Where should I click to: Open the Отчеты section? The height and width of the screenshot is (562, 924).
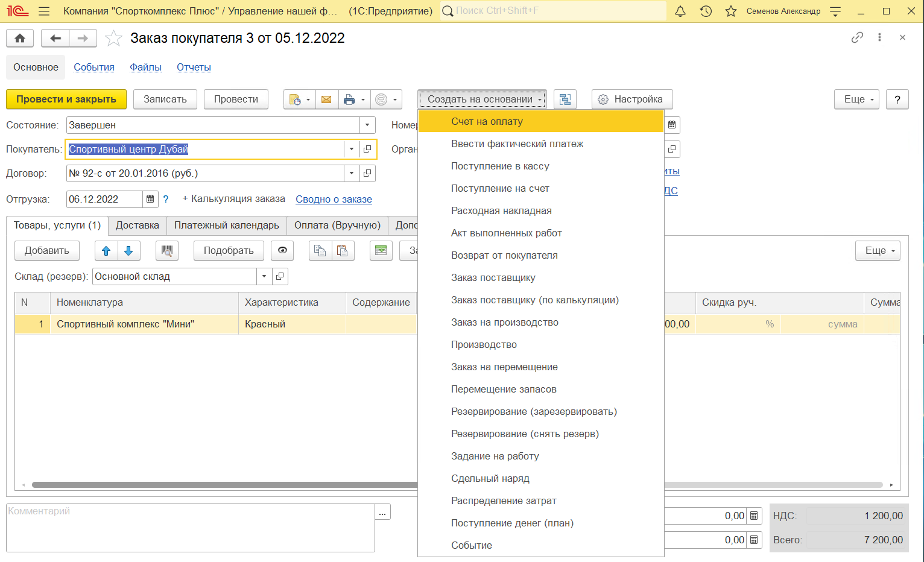coord(194,67)
